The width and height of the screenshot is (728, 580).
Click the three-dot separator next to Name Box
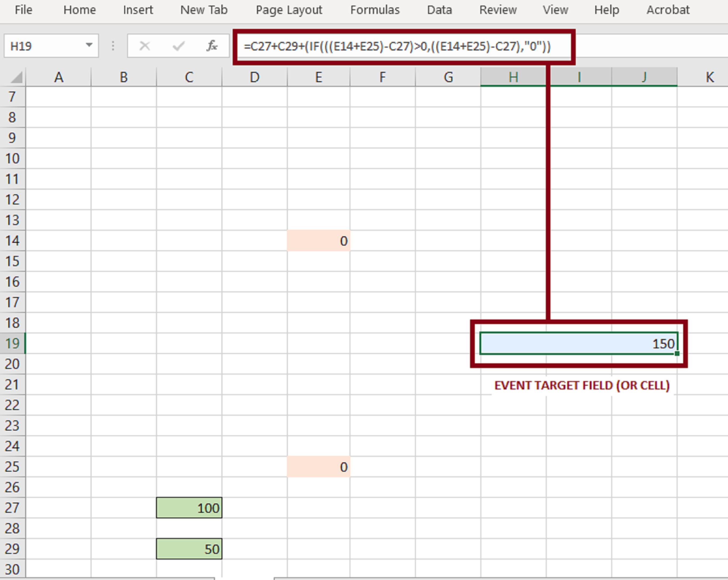113,46
